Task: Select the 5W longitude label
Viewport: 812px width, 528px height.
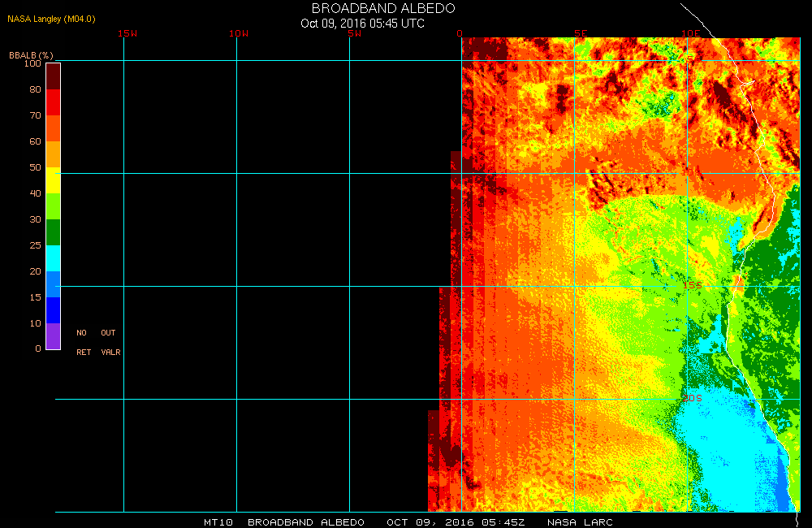Action: 355,33
